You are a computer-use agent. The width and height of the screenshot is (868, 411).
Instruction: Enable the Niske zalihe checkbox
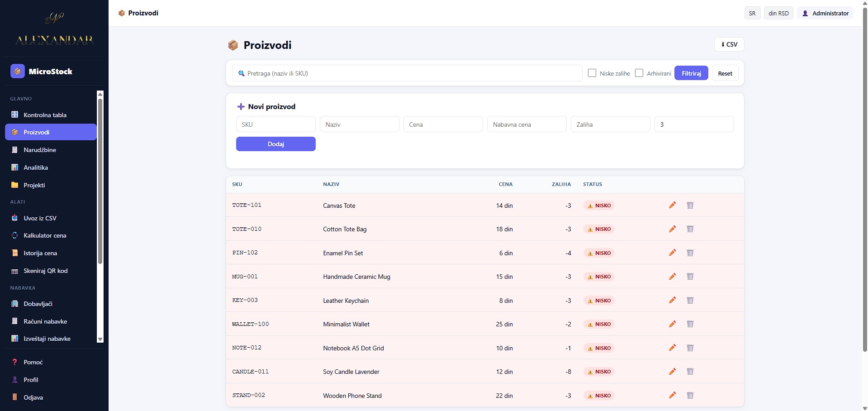592,73
